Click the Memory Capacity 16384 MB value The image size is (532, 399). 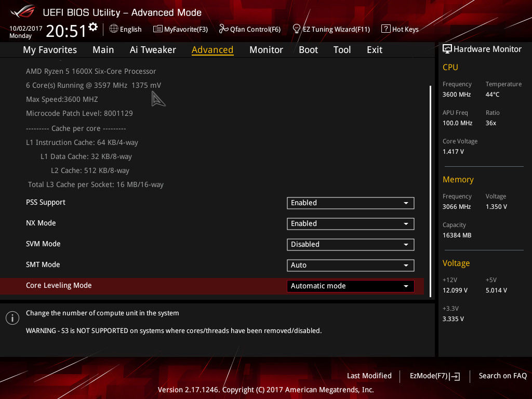tap(457, 235)
